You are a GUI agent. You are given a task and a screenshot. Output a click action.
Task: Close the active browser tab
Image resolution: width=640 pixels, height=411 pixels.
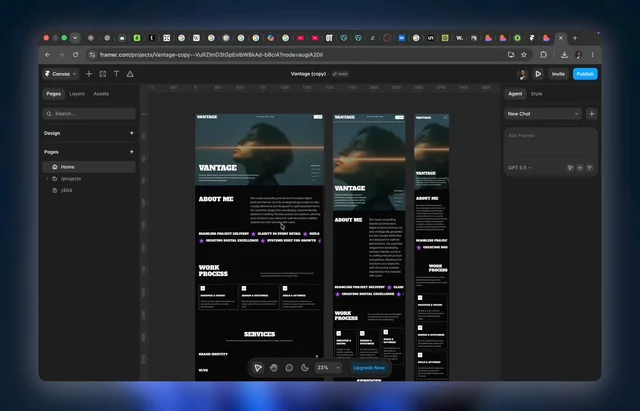pyautogui.click(x=561, y=38)
